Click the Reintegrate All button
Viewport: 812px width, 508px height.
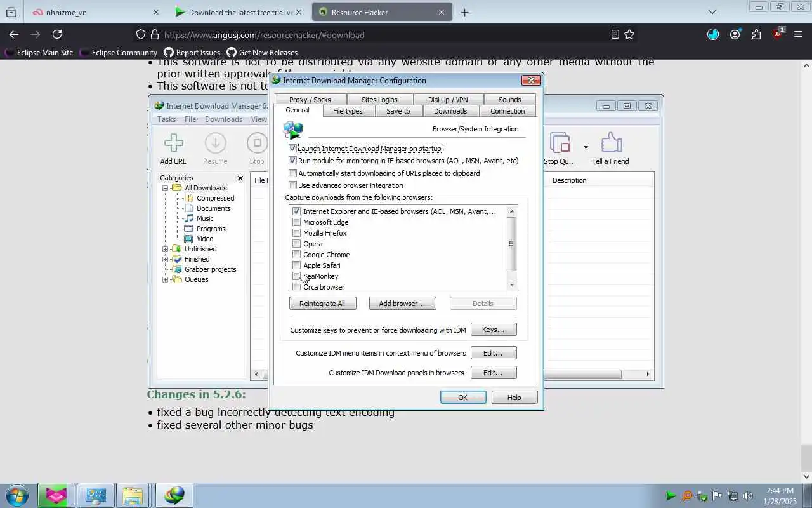322,304
